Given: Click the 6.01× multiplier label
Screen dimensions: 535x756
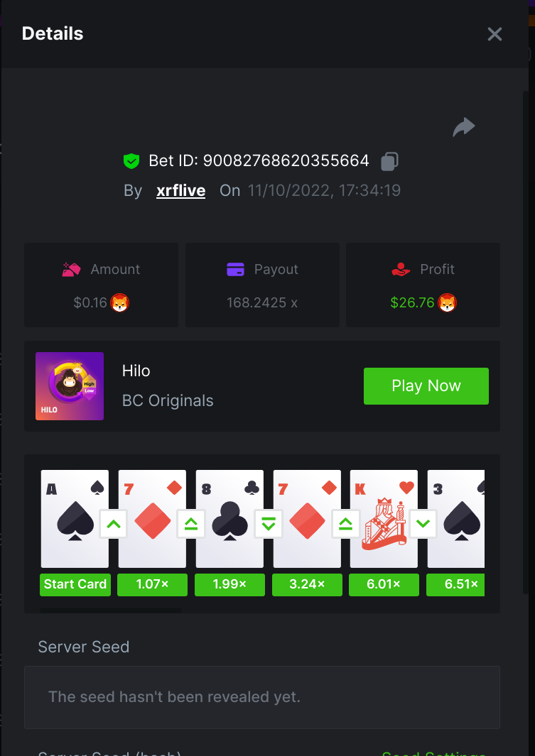Looking at the screenshot, I should coord(384,584).
